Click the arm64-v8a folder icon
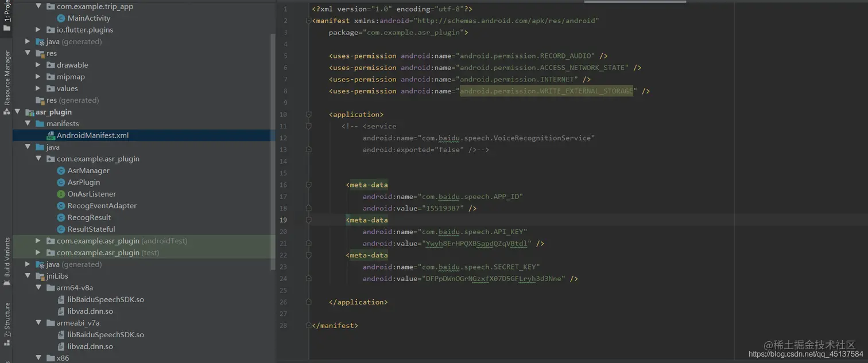Screen dimensions: 868x363 click(51, 288)
